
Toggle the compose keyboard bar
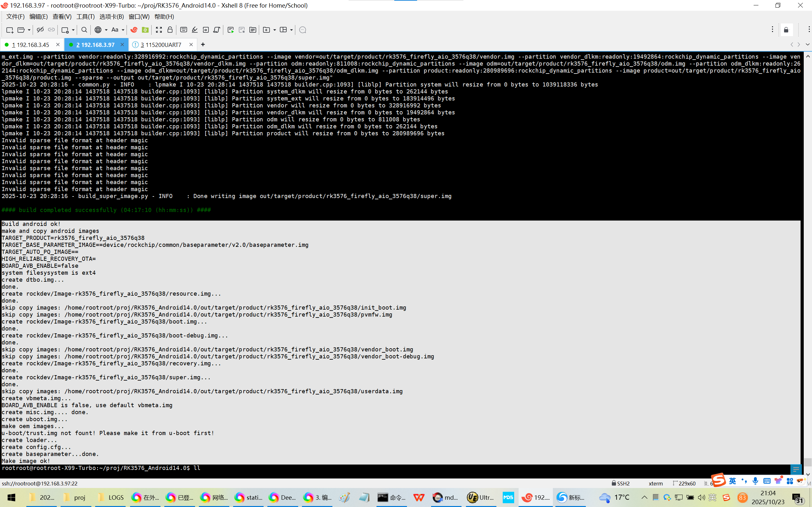click(184, 30)
